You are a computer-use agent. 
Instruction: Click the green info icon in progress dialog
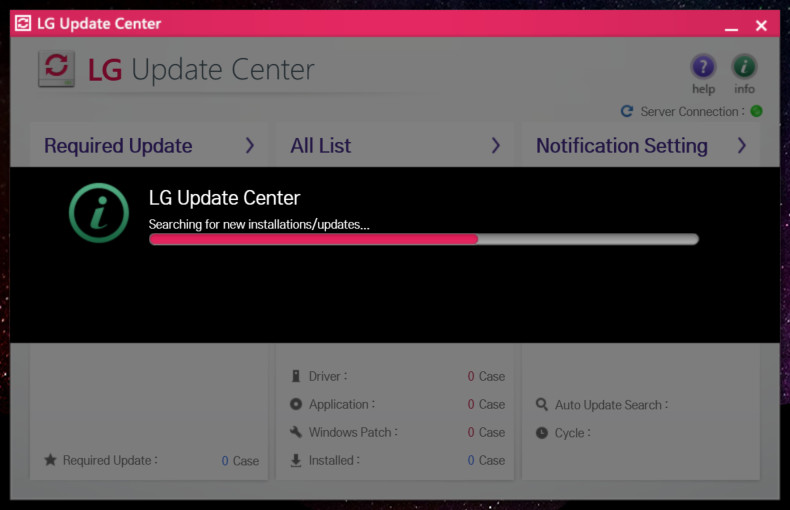99,213
